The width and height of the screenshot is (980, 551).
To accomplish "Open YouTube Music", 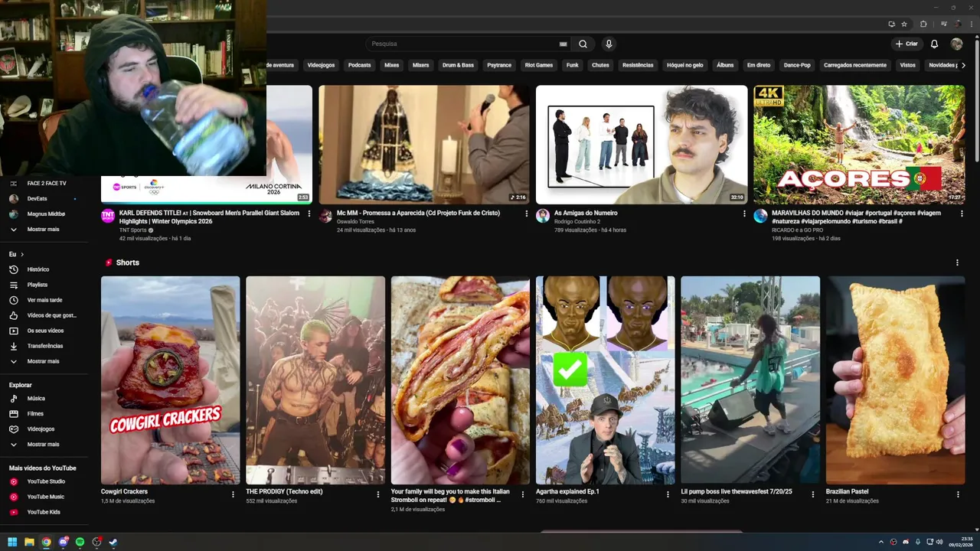I will click(44, 497).
